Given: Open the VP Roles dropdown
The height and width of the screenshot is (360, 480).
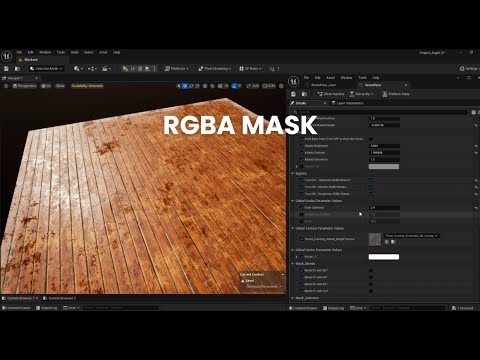Looking at the screenshot, I should click(x=250, y=69).
